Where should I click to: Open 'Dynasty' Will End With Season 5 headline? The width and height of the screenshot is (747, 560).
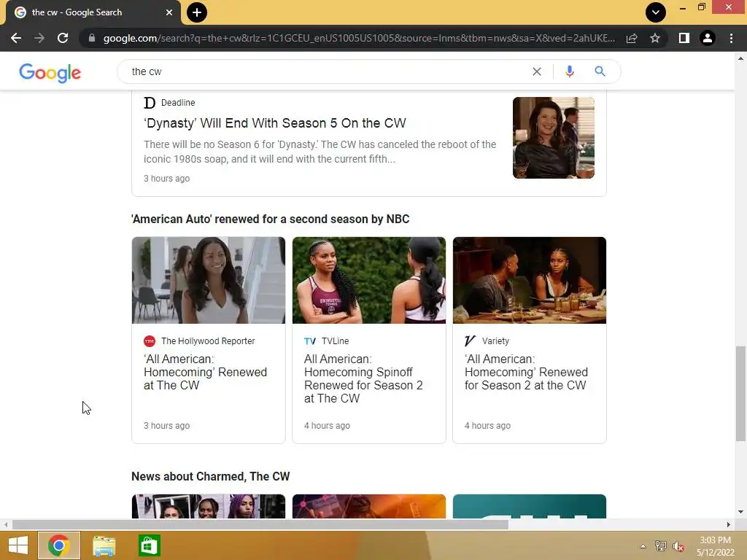275,123
